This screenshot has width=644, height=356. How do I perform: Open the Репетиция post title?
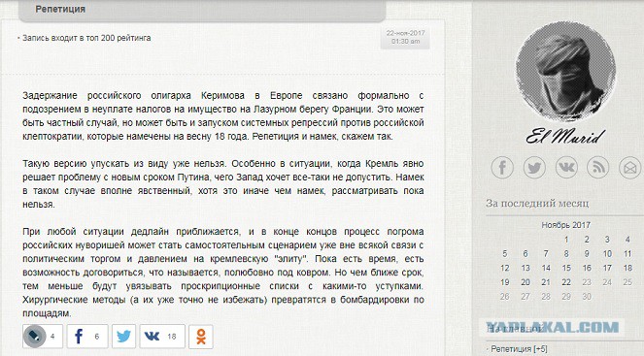tap(60, 9)
